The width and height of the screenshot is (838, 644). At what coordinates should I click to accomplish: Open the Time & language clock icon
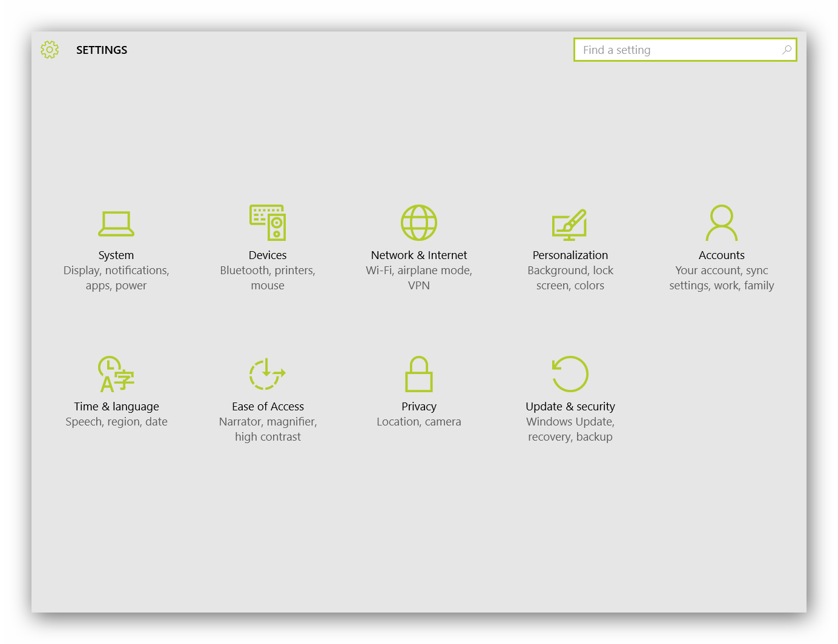116,374
